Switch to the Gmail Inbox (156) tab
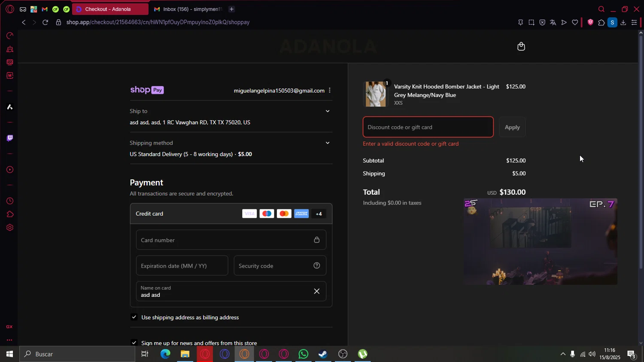Screen dimensions: 644x362 (188, 9)
